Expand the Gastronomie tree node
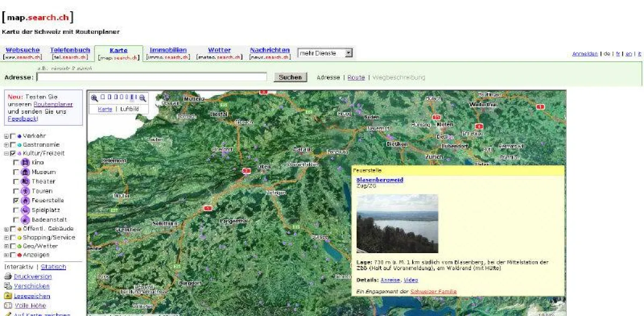 pos(6,145)
